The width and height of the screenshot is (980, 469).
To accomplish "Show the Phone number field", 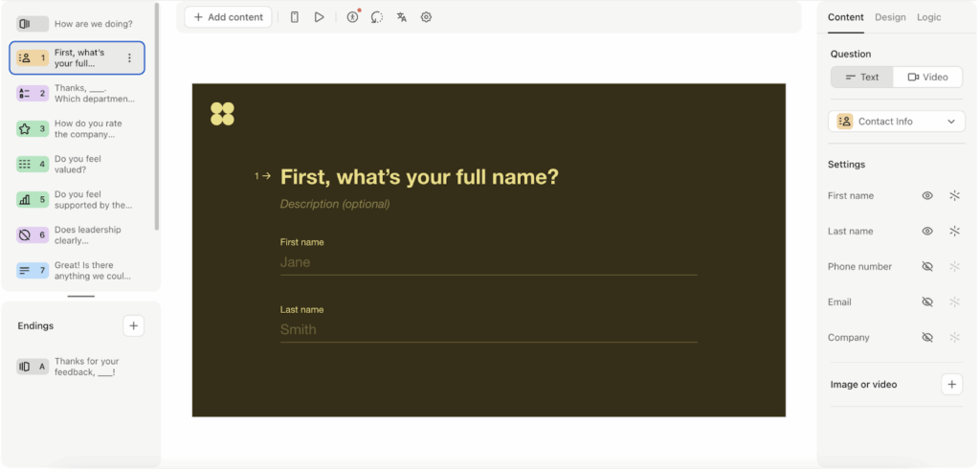I will click(926, 267).
